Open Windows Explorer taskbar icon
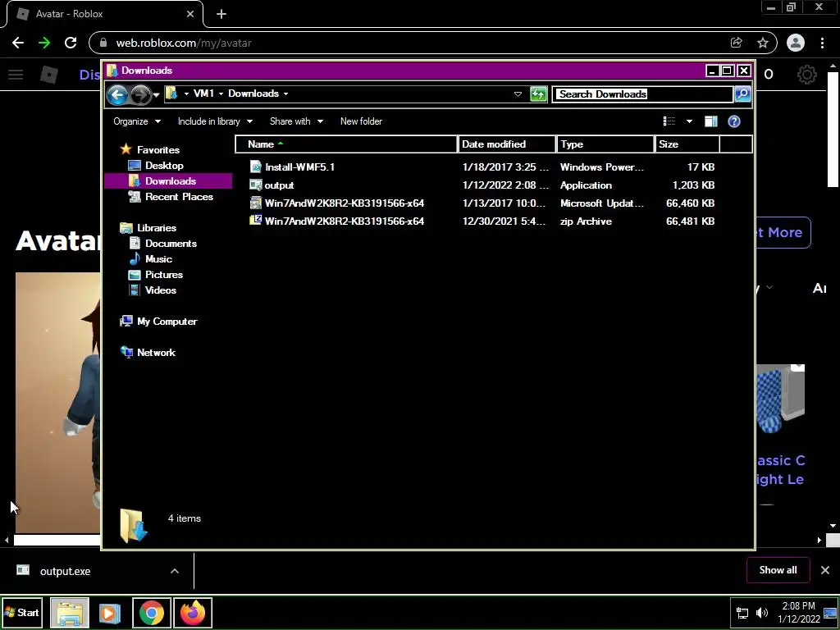 coord(70,612)
